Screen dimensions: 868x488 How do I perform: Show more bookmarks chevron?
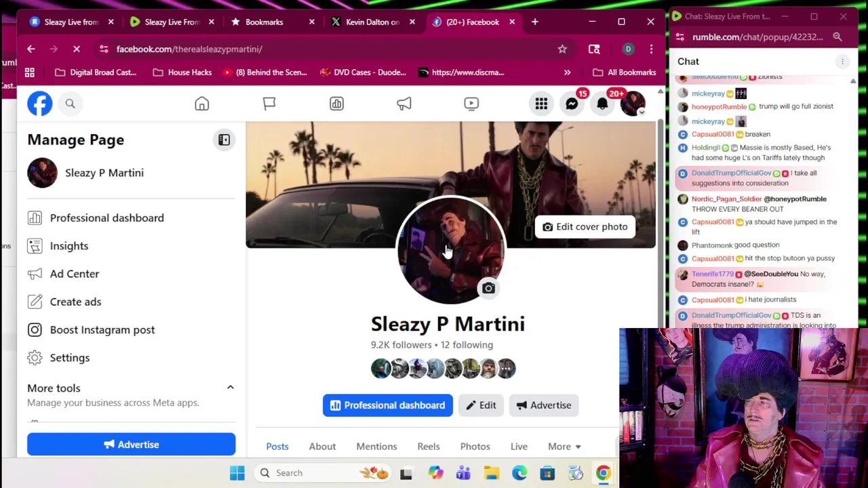(567, 72)
